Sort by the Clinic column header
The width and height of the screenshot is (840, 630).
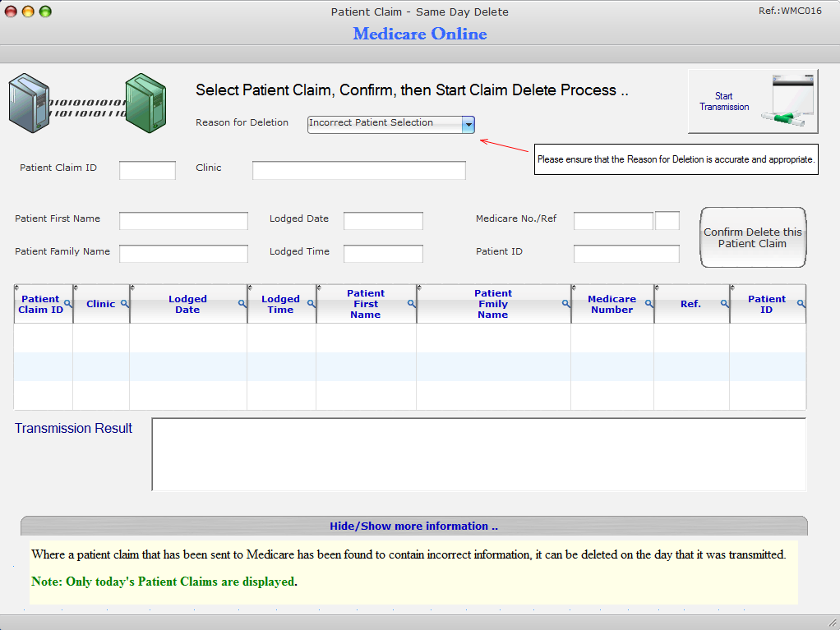[x=101, y=304]
